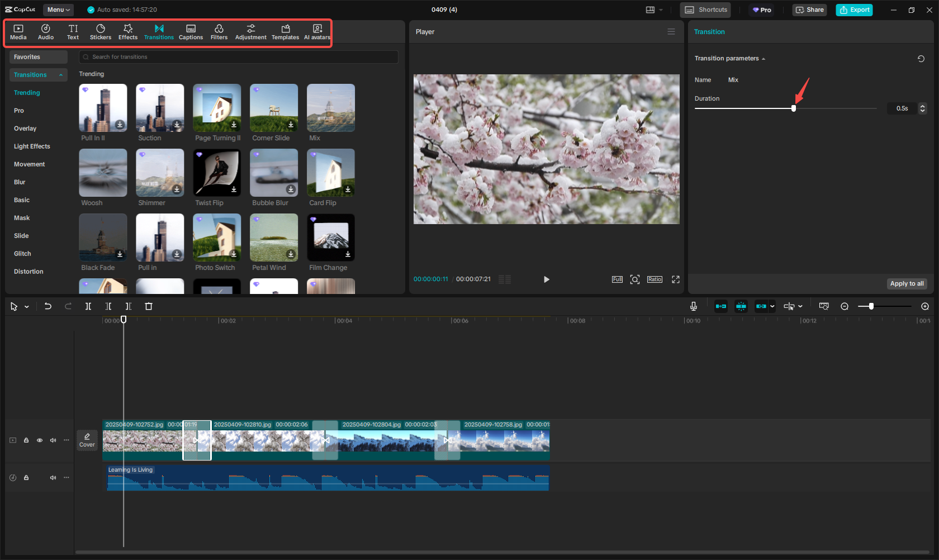This screenshot has width=939, height=560.
Task: Open the Filters panel
Action: pyautogui.click(x=219, y=31)
